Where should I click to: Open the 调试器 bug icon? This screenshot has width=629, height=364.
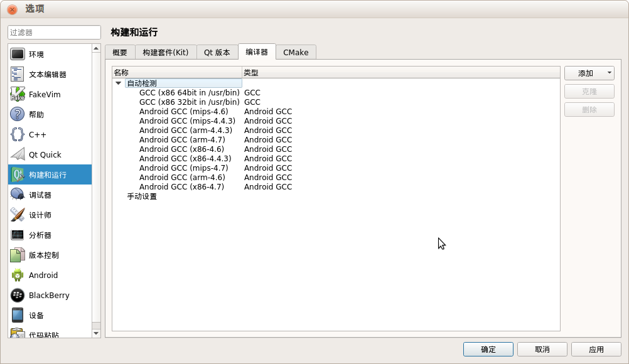[17, 195]
